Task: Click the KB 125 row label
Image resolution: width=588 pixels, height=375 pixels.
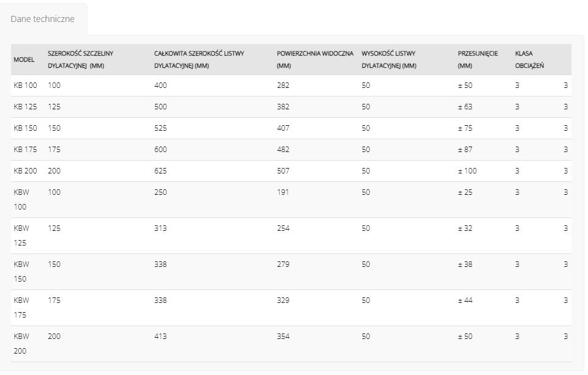Action: [25, 106]
